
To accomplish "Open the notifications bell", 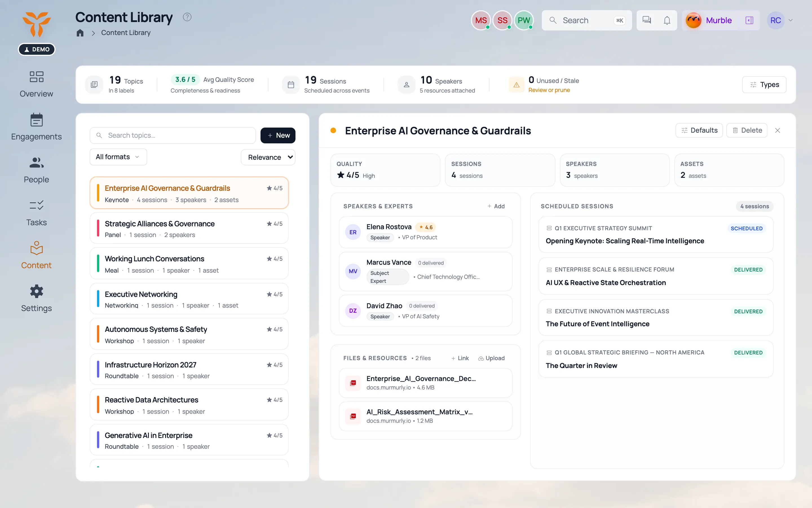I will 667,20.
